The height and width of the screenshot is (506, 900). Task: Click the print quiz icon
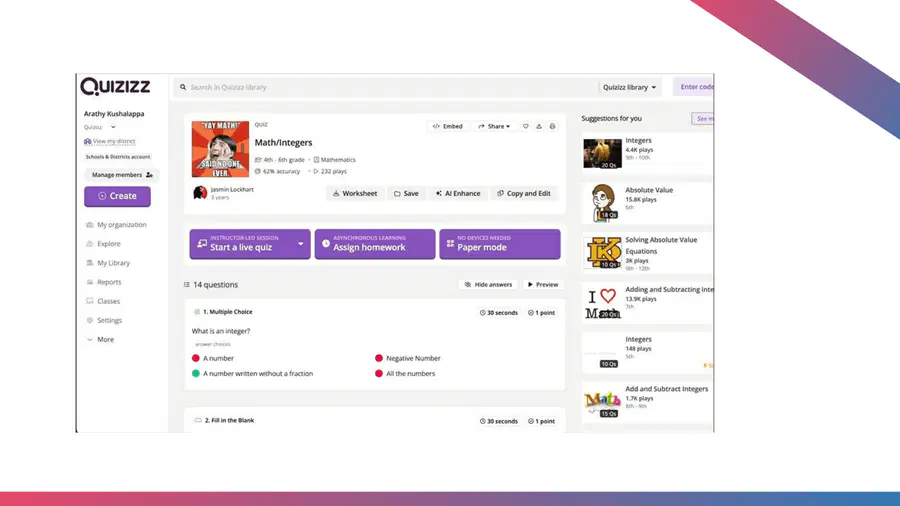552,126
